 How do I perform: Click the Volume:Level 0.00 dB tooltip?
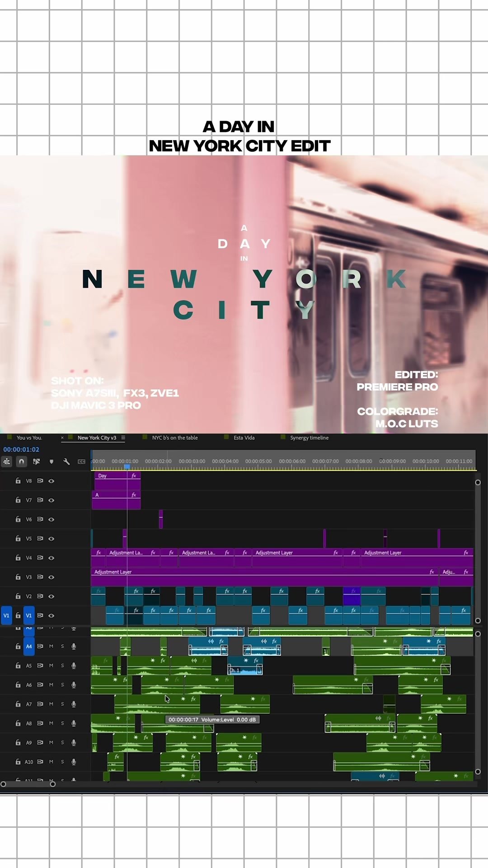coord(212,719)
